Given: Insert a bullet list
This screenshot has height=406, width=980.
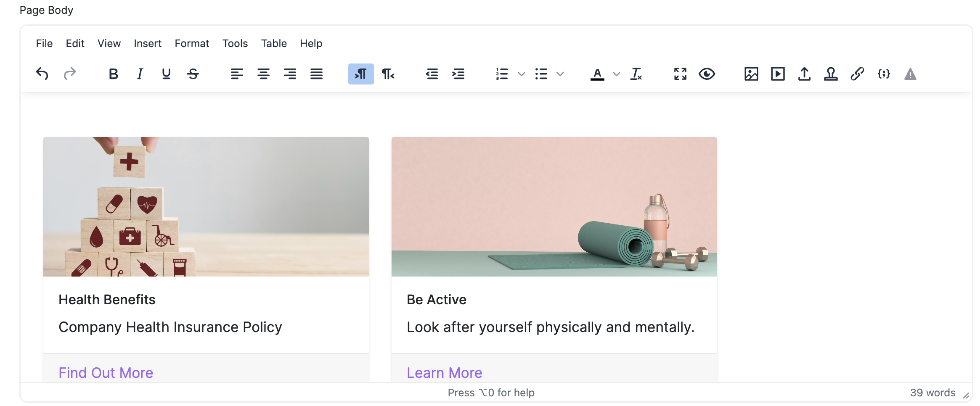Looking at the screenshot, I should pos(541,74).
